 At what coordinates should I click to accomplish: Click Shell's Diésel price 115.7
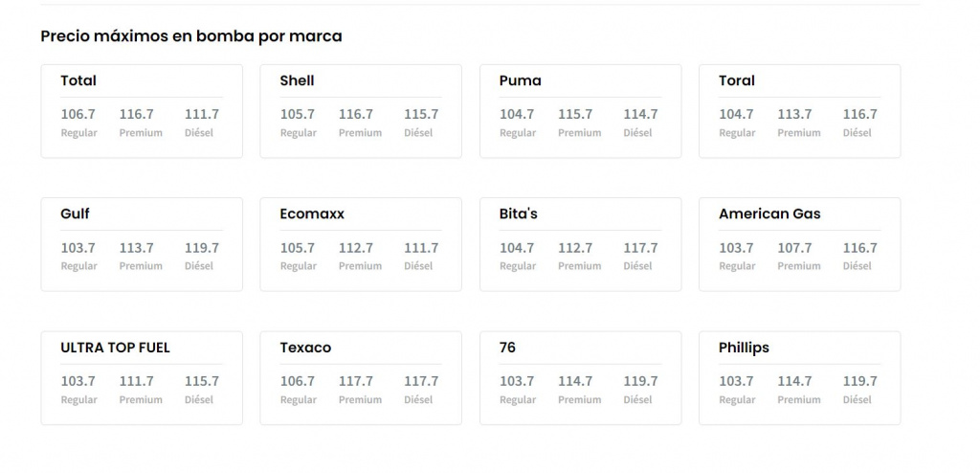pyautogui.click(x=421, y=114)
